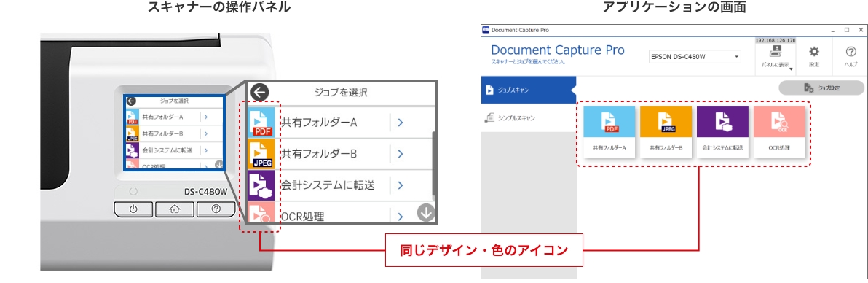The height and width of the screenshot is (283, 868).
Task: Tap the round down-arrow button in enlarged panel
Action: click(426, 212)
